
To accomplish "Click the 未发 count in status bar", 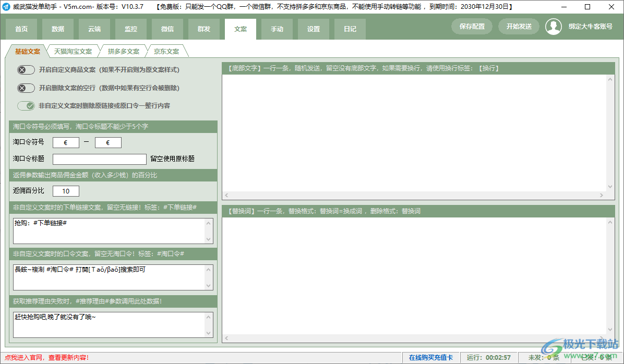I will [x=544, y=358].
